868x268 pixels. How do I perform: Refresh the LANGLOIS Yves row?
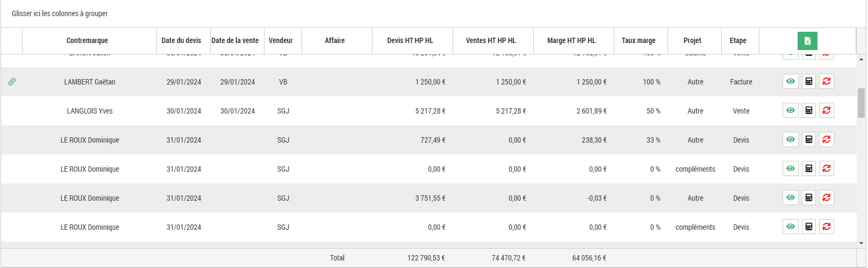point(827,111)
